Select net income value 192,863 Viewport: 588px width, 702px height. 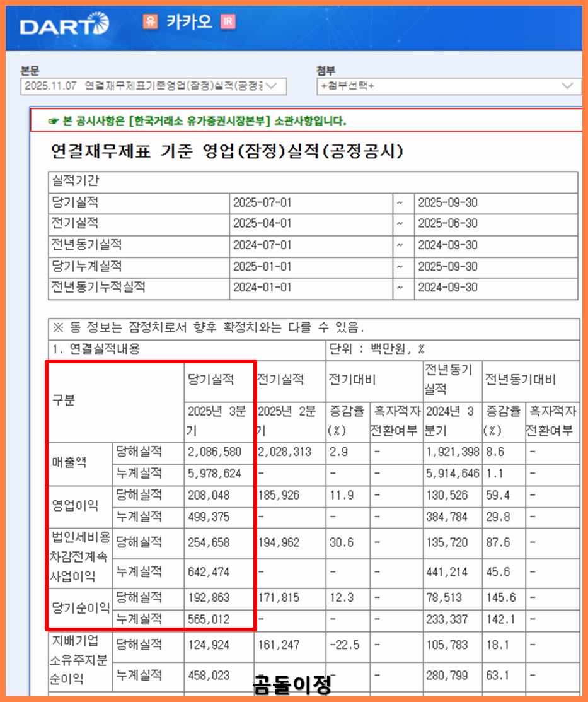click(x=209, y=598)
